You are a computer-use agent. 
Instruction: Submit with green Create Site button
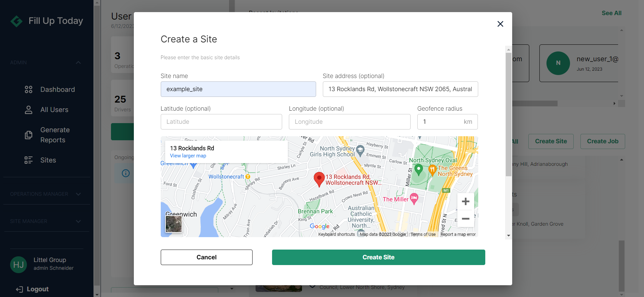pos(378,257)
